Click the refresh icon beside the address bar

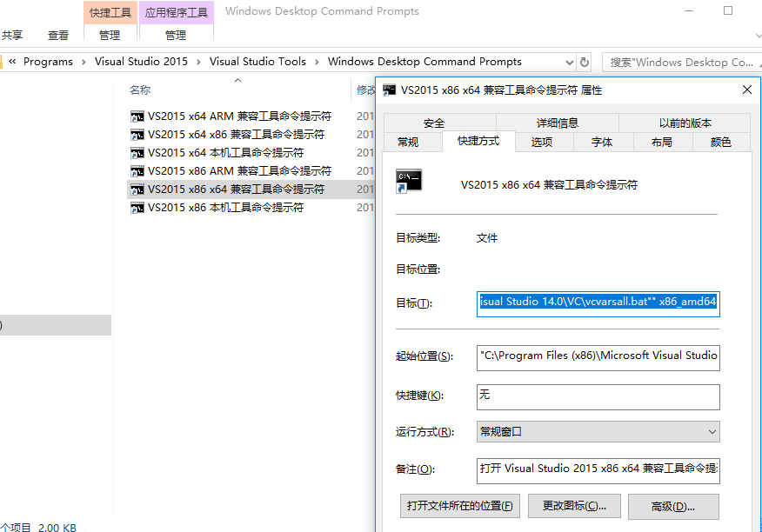(583, 62)
